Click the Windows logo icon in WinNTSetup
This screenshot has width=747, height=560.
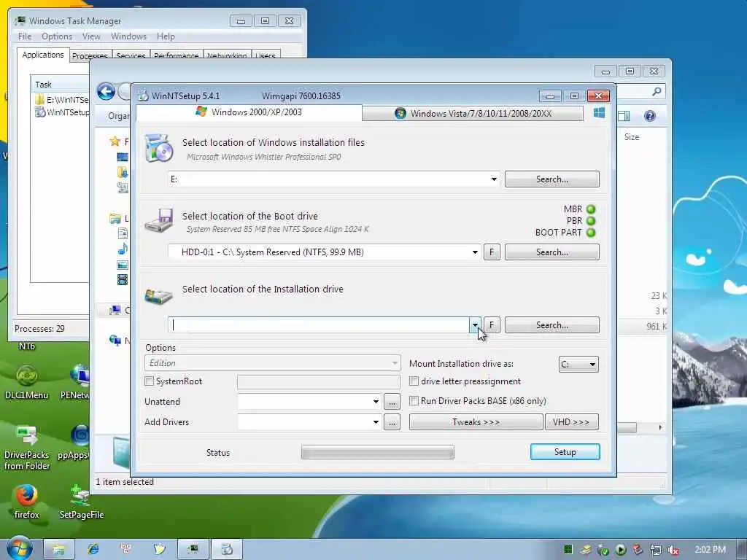point(599,113)
